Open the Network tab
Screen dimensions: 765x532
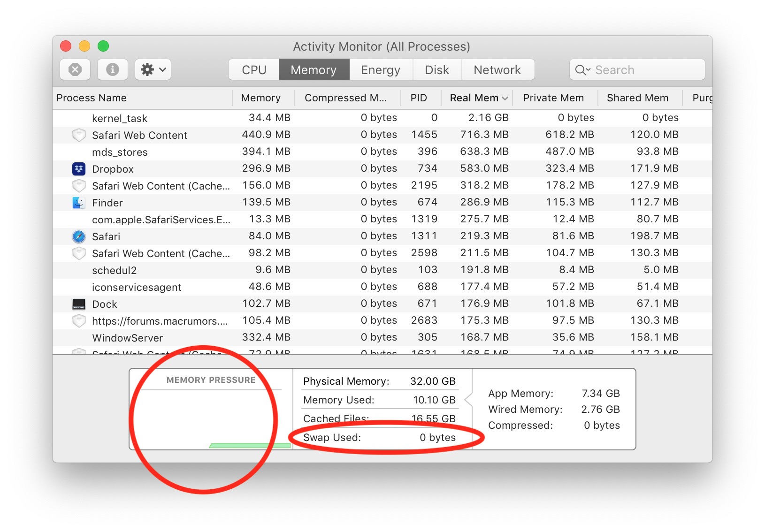(x=497, y=70)
